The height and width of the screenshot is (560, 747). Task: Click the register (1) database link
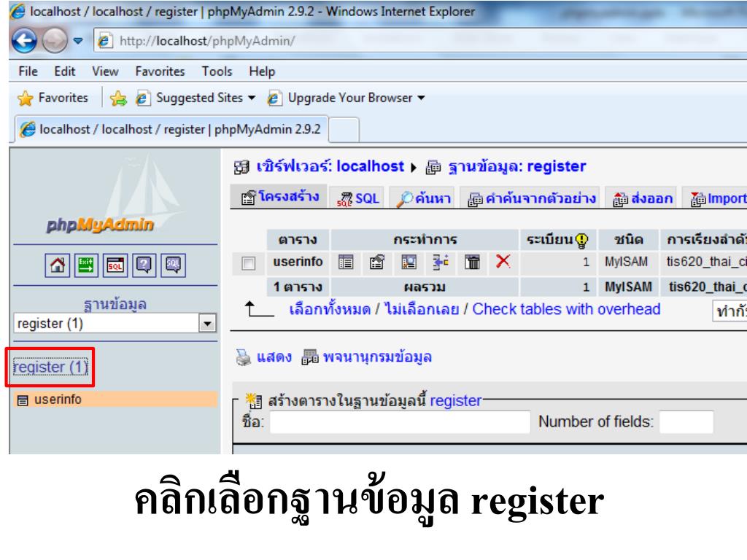(x=50, y=367)
